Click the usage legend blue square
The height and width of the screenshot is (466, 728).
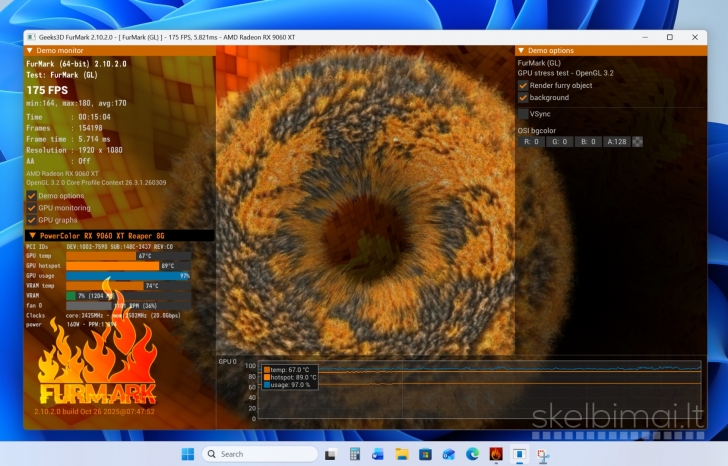click(267, 385)
